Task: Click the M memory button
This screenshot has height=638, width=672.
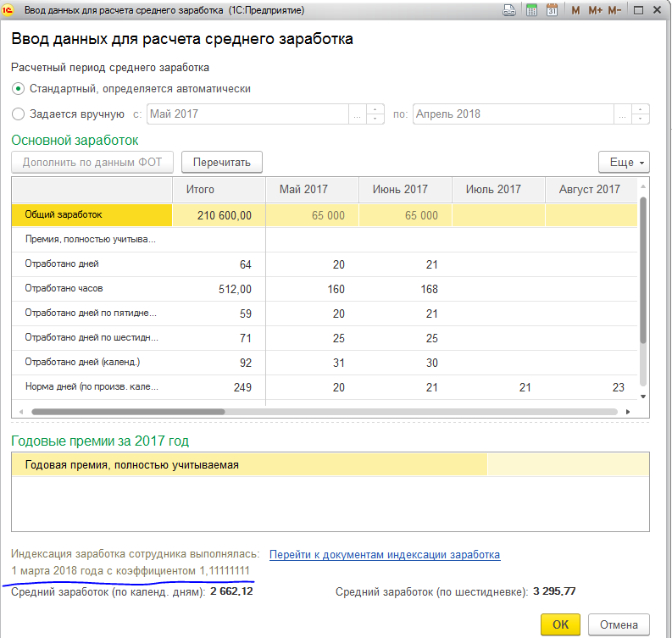Action: tap(575, 10)
